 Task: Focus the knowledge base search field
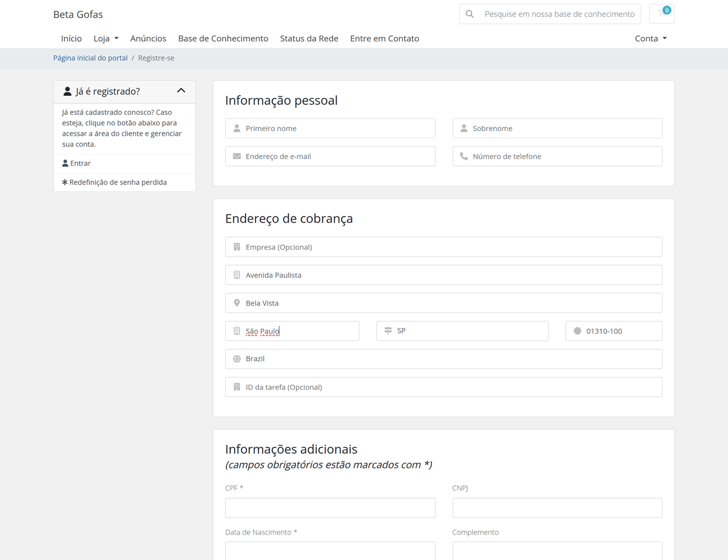tap(559, 14)
